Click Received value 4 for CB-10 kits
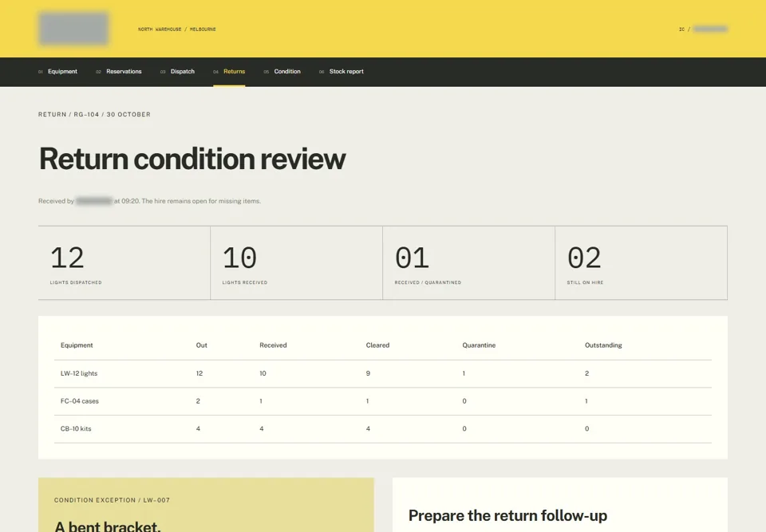This screenshot has height=532, width=766. pyautogui.click(x=262, y=429)
